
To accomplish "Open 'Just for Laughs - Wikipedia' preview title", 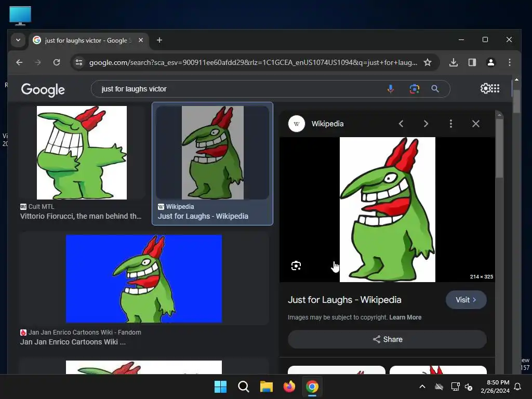I will 344,300.
